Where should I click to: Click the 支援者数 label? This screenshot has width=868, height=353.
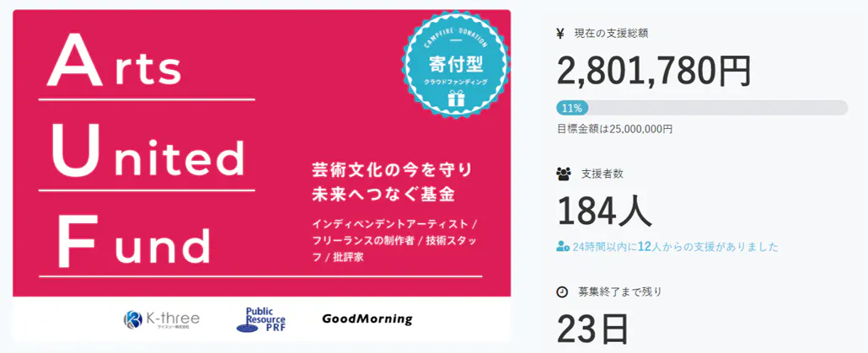click(602, 174)
